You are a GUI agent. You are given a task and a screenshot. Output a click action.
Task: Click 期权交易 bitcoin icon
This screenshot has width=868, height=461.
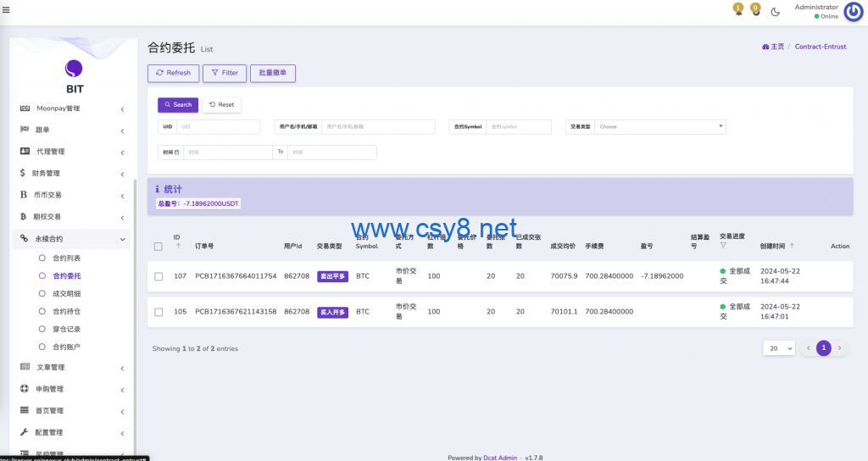pos(23,216)
